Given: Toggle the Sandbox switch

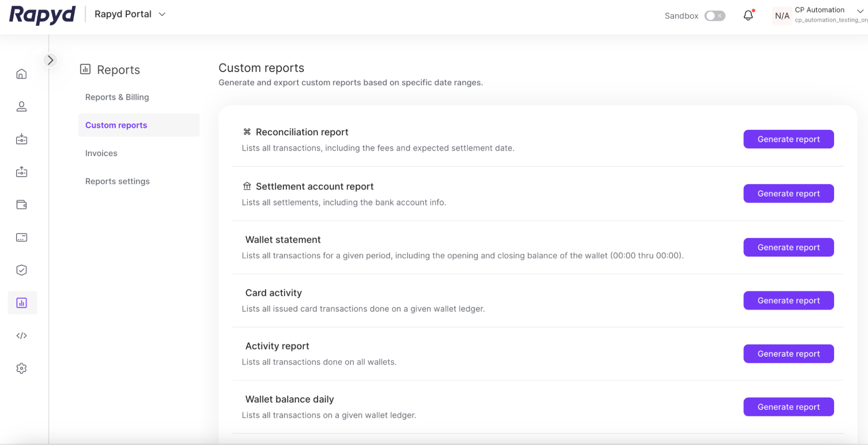Looking at the screenshot, I should [714, 15].
